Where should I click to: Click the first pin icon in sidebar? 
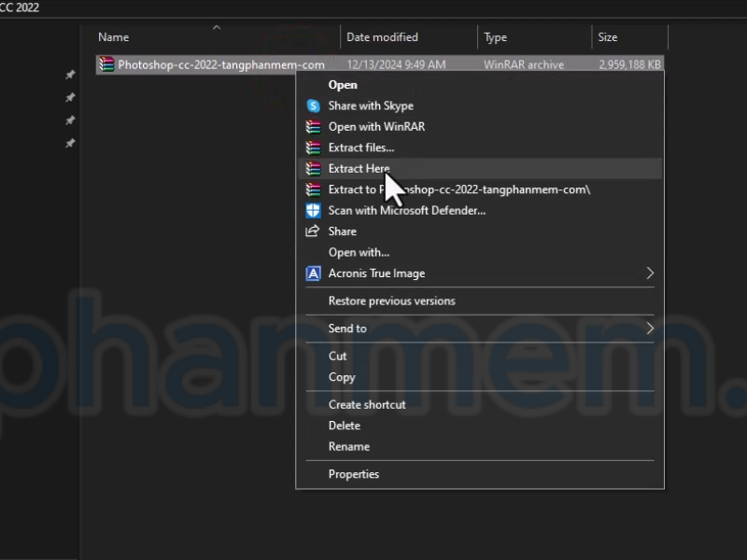[70, 75]
